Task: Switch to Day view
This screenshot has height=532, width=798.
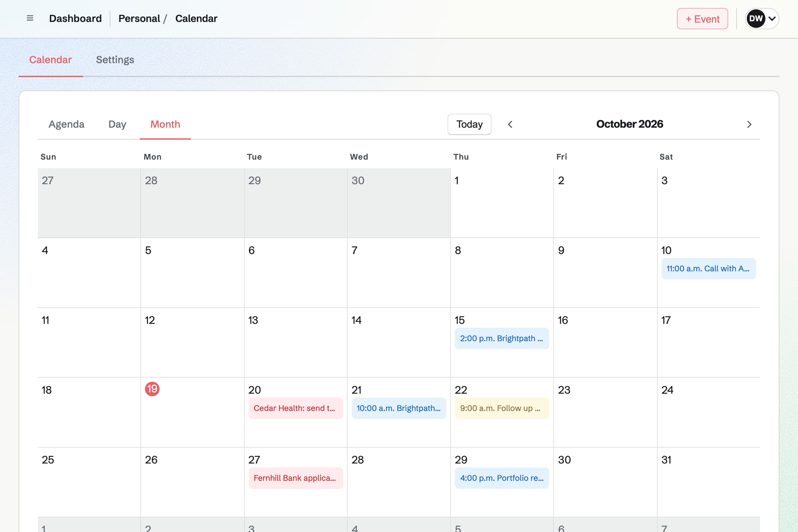Action: pyautogui.click(x=117, y=124)
